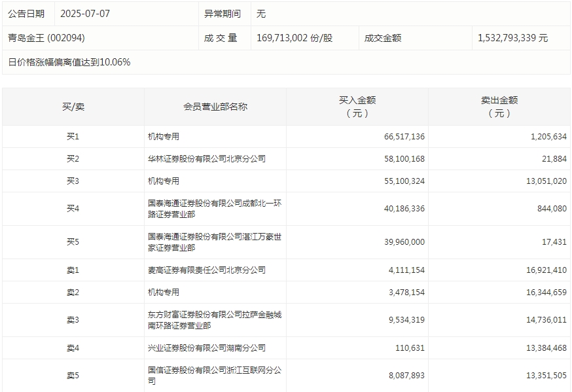
Task: Click the 卖1 row label
Action: [73, 270]
